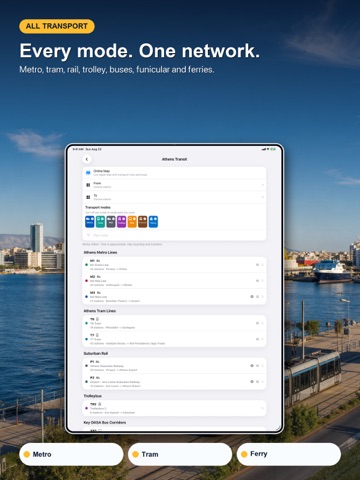Viewport: 360px width, 480px height.
Task: Select the Metro pill at the bottom
Action: click(71, 454)
